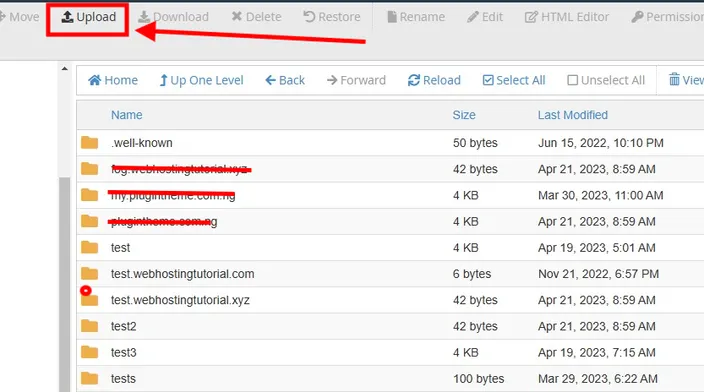The width and height of the screenshot is (704, 392).
Task: Click the Upload toolbar button
Action: click(x=88, y=17)
